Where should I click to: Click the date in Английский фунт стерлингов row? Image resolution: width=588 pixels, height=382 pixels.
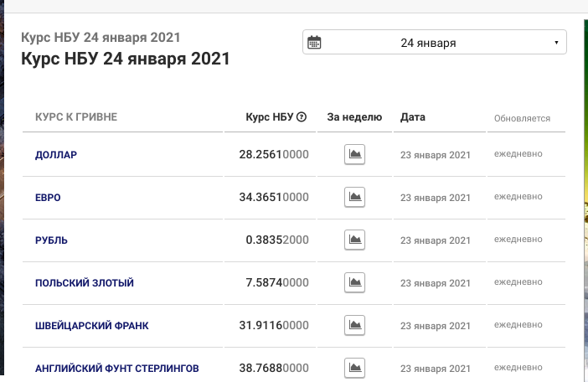(x=435, y=369)
